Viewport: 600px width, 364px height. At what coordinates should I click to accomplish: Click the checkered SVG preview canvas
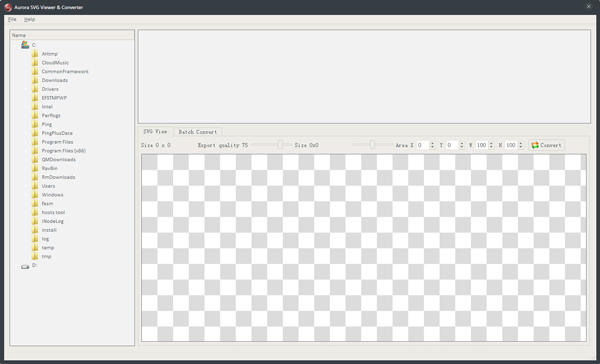coord(364,248)
